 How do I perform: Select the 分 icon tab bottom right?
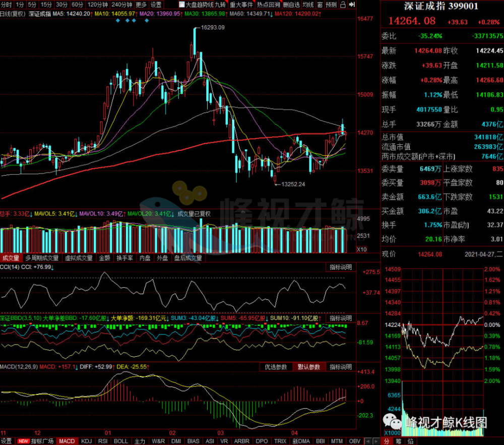(387, 441)
